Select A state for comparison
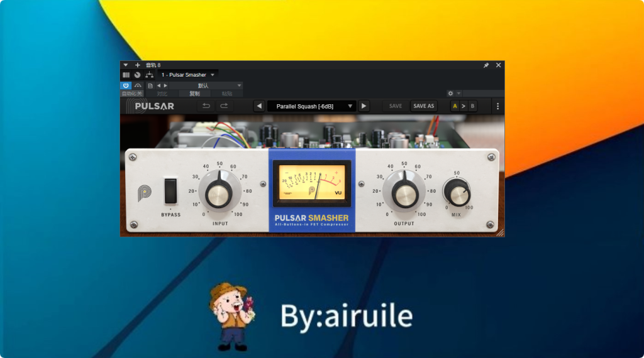Screen dimensions: 644x358 (455, 106)
